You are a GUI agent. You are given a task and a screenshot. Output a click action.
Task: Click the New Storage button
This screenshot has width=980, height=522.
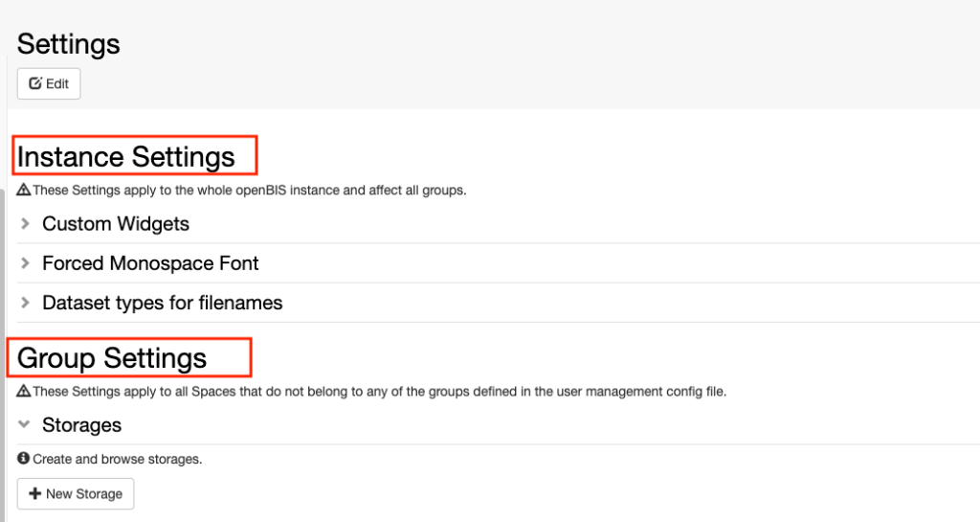pos(76,494)
